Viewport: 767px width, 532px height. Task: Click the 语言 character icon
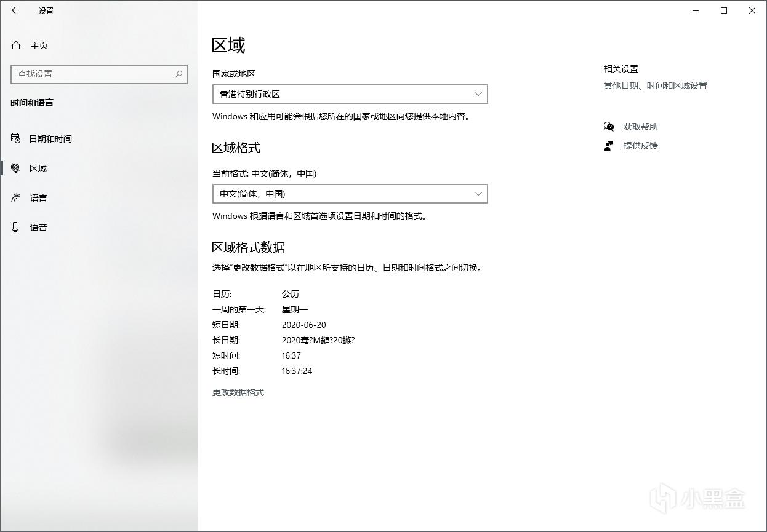[16, 197]
